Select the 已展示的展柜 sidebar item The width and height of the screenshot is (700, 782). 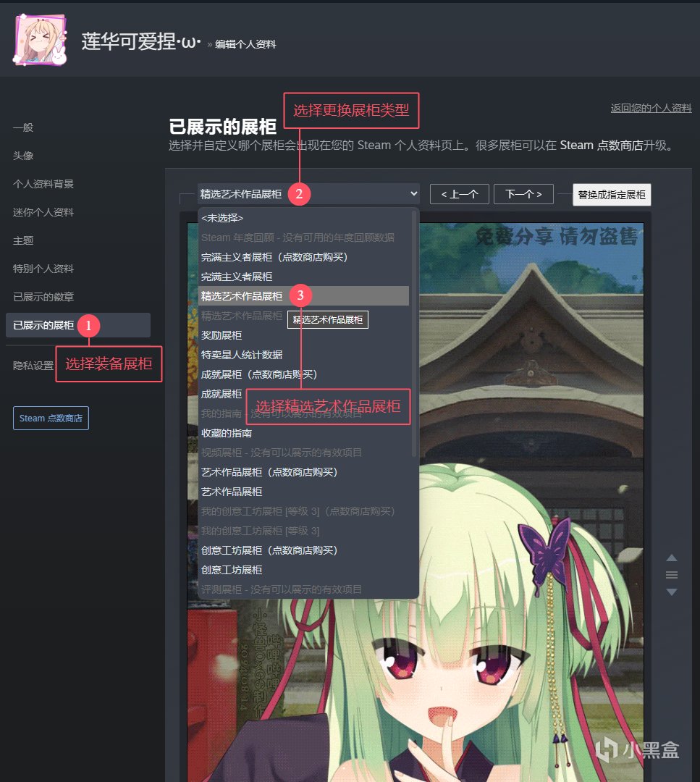point(77,325)
